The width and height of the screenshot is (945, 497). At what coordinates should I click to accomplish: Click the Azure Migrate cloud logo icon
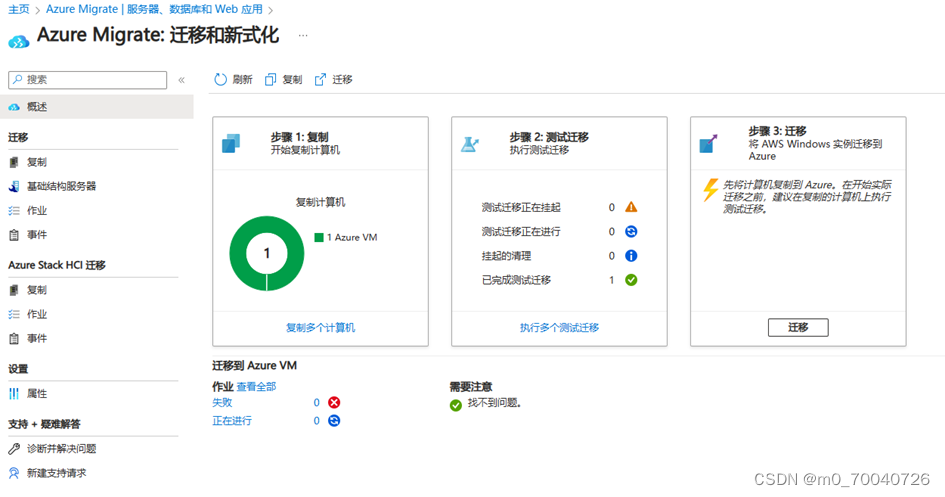(19, 42)
